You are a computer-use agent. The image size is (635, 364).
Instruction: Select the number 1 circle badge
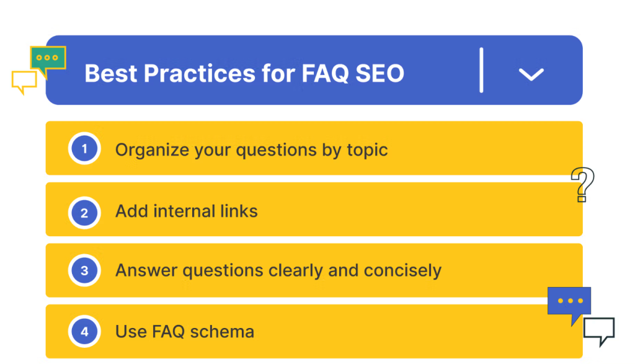[x=84, y=149]
